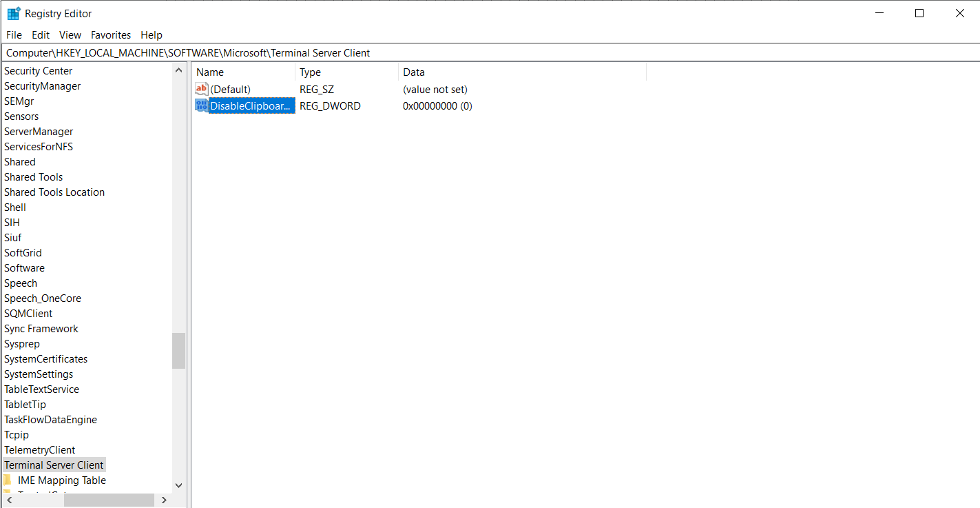Click the (value not set) data cell
This screenshot has width=980, height=508.
pos(435,90)
